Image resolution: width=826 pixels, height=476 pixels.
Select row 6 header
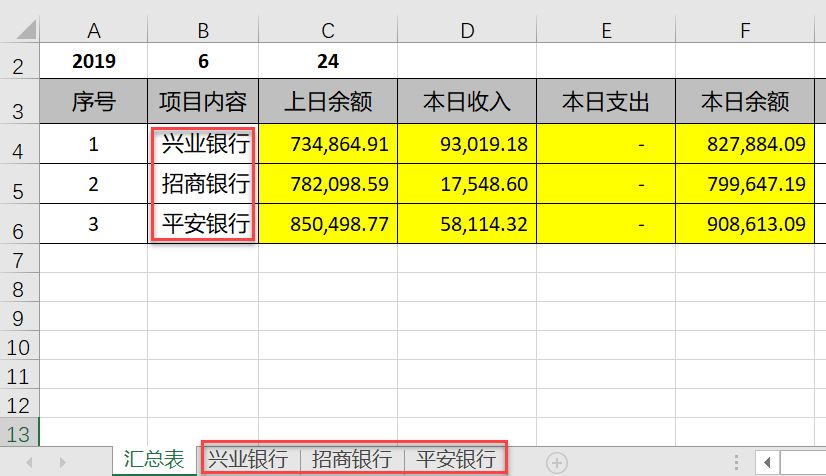pyautogui.click(x=19, y=224)
